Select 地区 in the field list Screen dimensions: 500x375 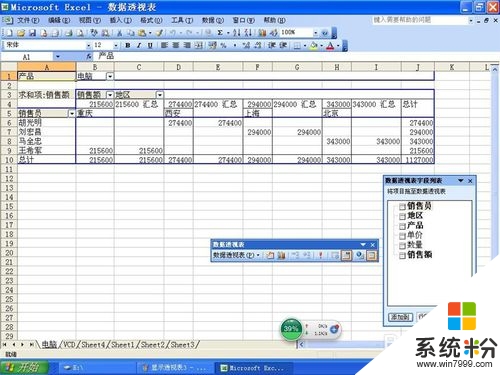[x=415, y=216]
